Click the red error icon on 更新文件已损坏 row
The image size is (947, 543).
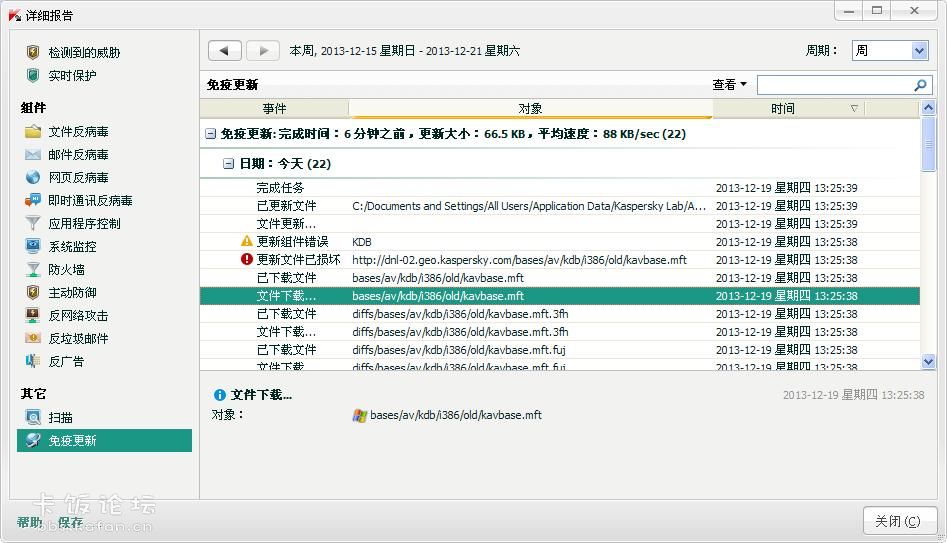point(246,260)
